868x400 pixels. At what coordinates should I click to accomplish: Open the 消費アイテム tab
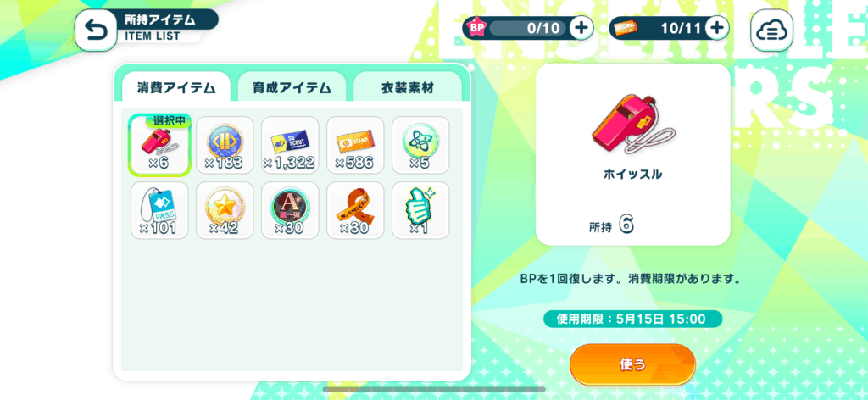pos(176,87)
